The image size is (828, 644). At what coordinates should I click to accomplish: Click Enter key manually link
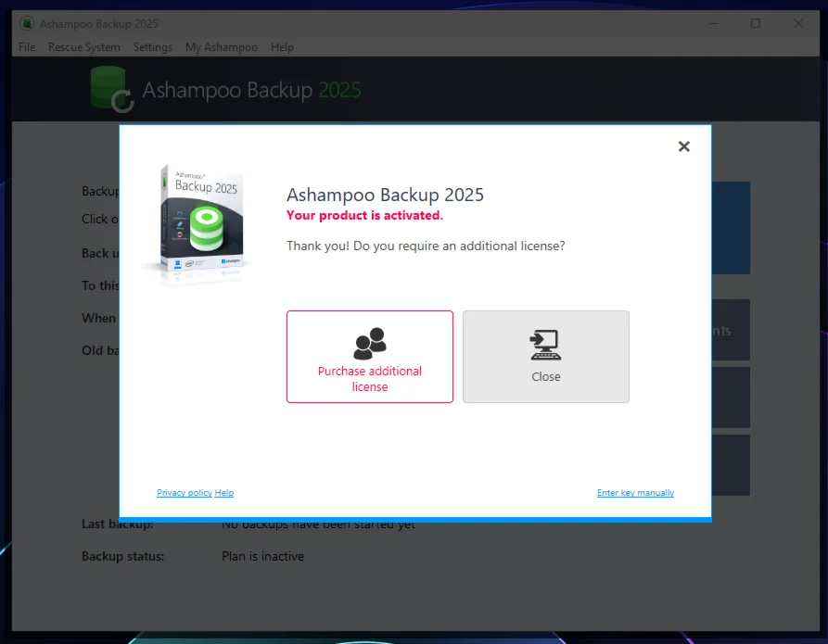point(635,493)
